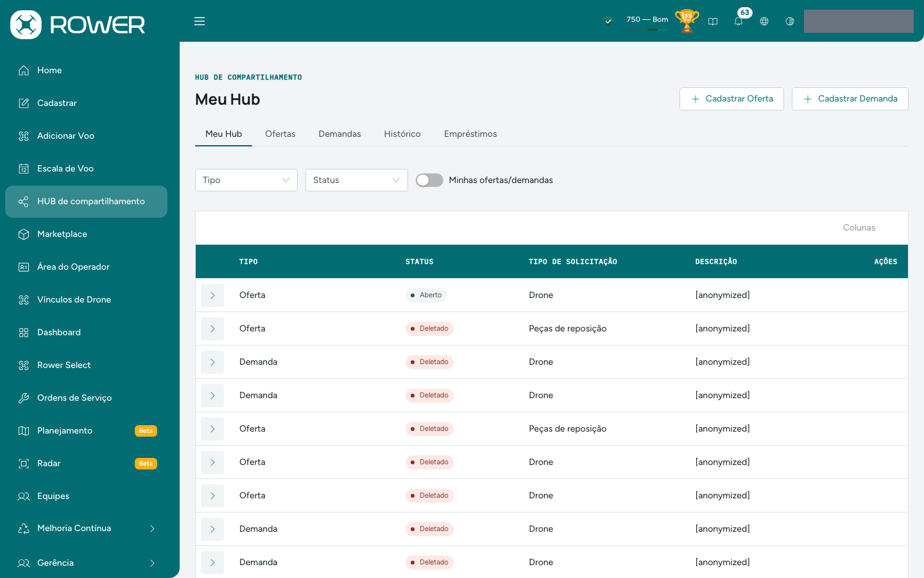Click the user profile area at top right
Viewport: 924px width, 578px height.
point(859,21)
